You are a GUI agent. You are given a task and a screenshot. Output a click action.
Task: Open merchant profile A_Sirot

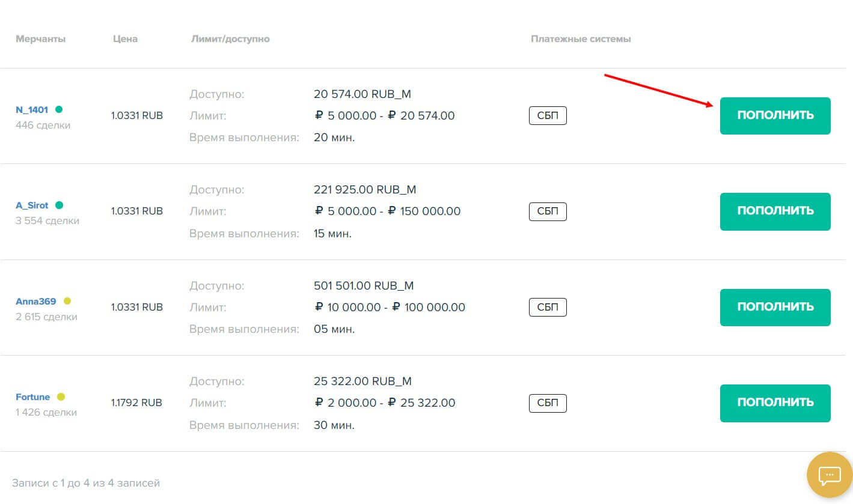click(32, 205)
